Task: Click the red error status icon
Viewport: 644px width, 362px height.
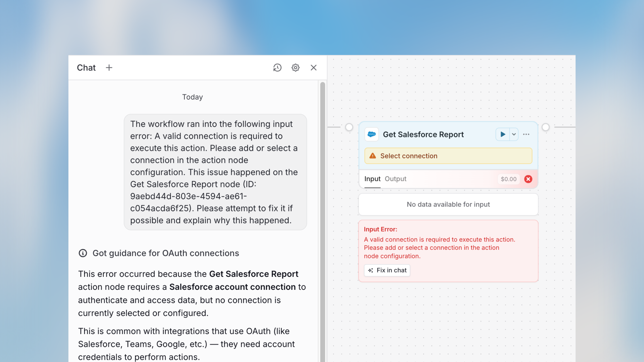Action: coord(528,179)
